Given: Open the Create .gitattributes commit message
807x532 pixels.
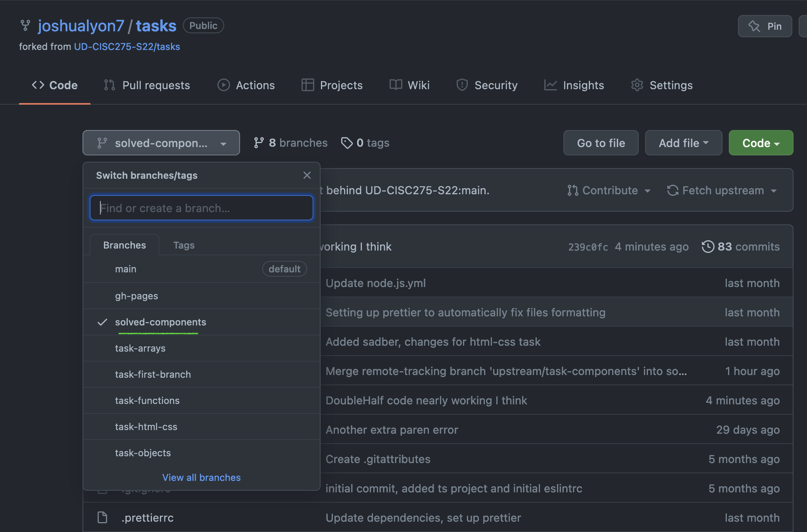Looking at the screenshot, I should point(378,459).
